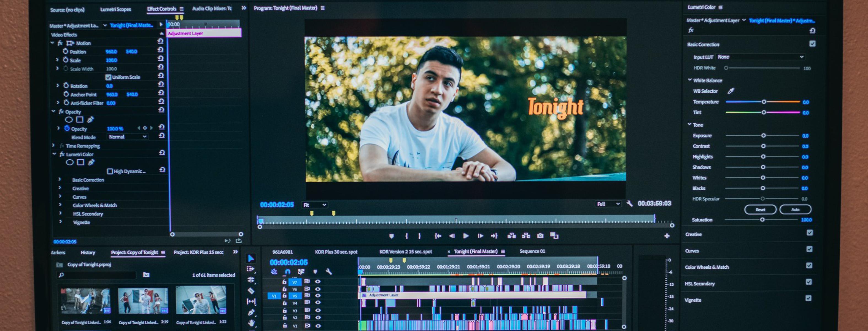Toggle Creative section checkbox

point(810,233)
